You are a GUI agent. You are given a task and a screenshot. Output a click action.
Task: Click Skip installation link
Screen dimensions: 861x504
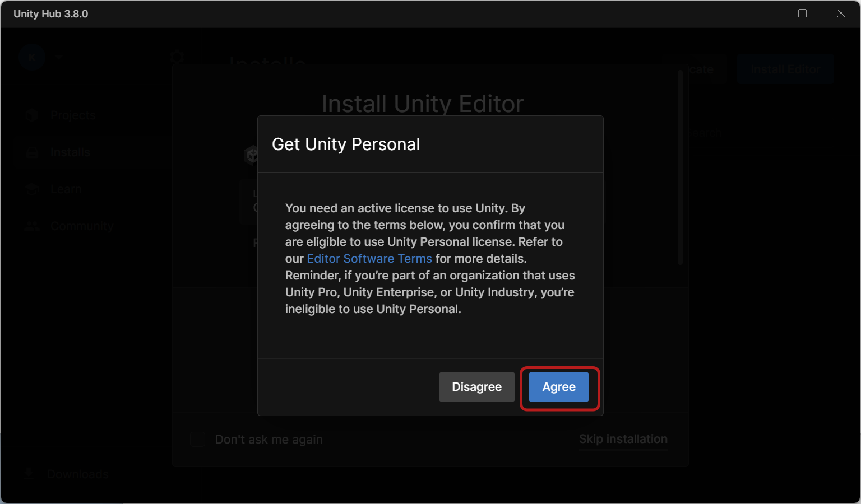[x=623, y=439]
